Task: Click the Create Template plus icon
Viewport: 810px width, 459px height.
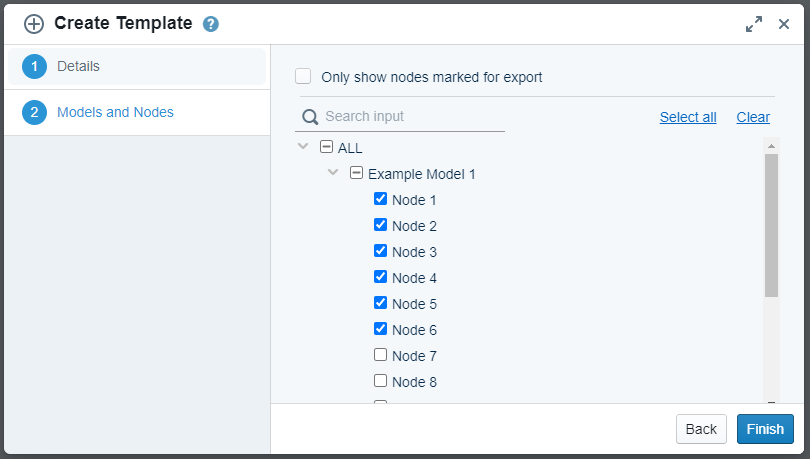Action: (34, 24)
